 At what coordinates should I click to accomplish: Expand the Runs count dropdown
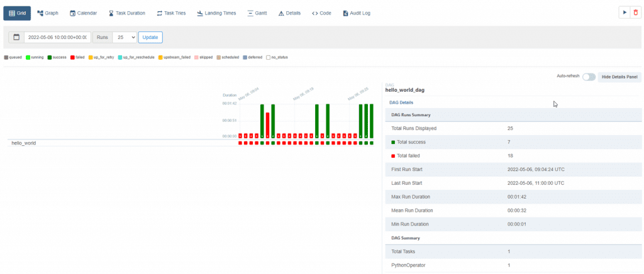(x=125, y=38)
